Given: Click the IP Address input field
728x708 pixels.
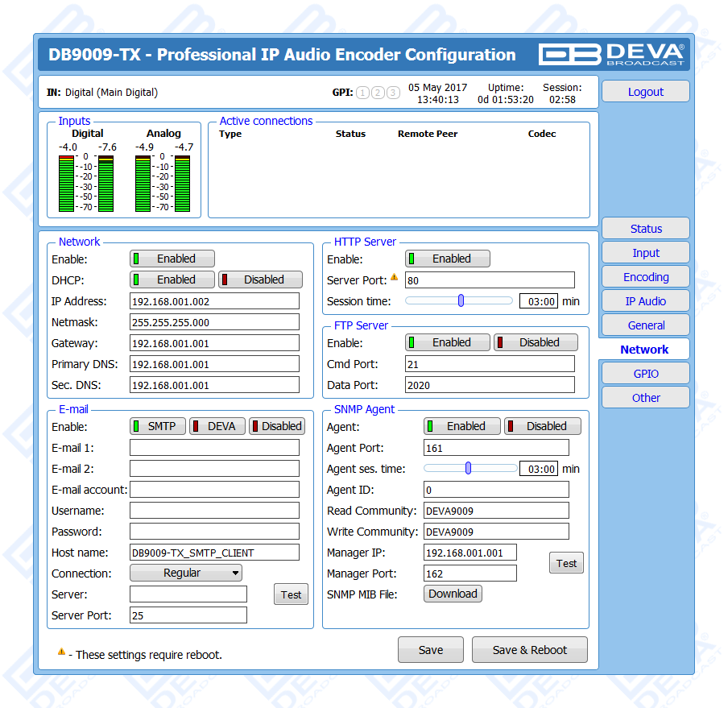Looking at the screenshot, I should point(214,301).
